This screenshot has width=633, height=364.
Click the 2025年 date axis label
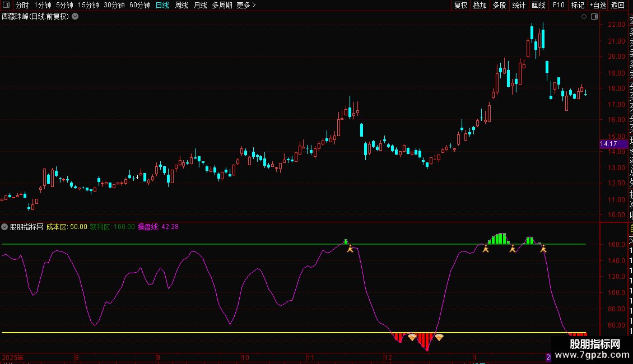point(13,357)
